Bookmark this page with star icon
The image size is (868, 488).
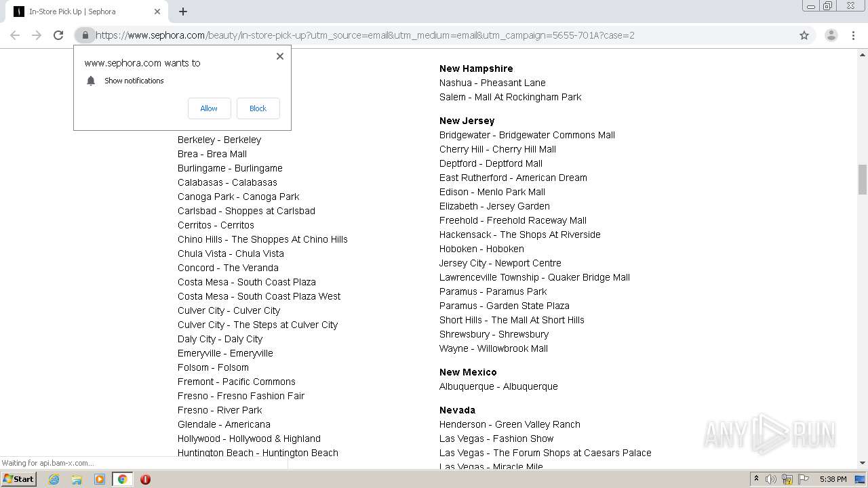[x=804, y=35]
